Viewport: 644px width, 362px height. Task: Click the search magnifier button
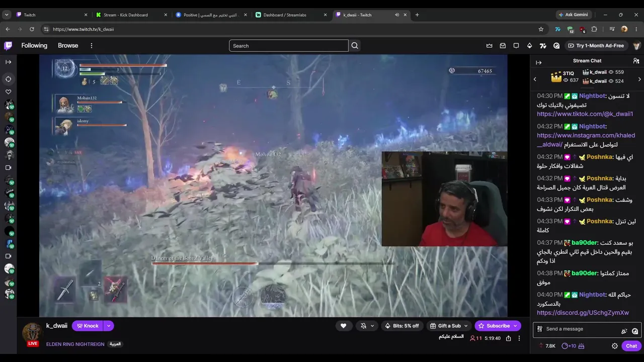pos(355,46)
